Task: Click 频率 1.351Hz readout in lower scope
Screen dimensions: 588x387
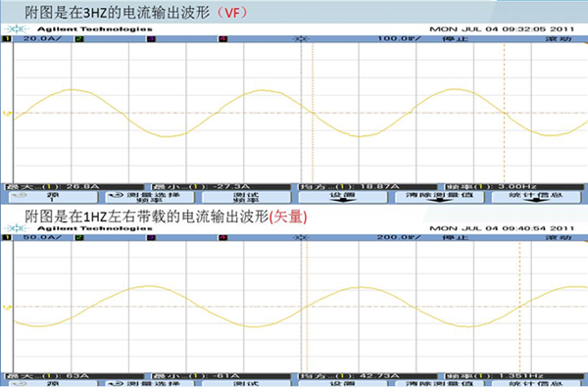Action: (513, 376)
